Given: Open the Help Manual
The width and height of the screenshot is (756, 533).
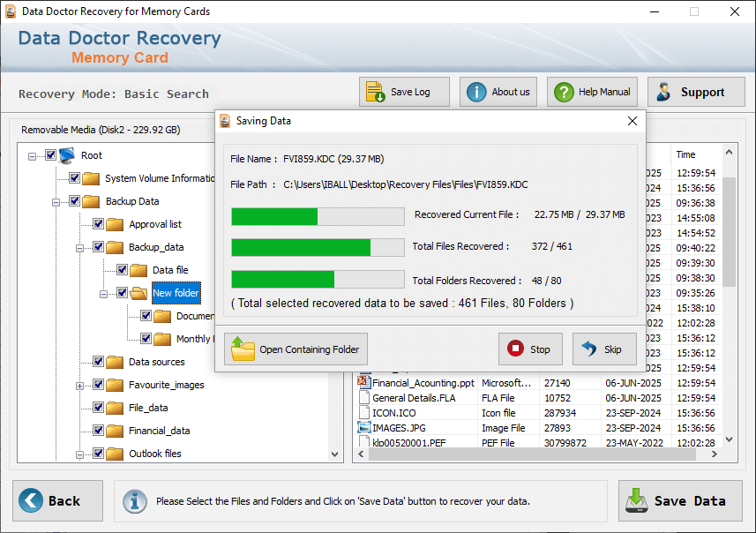Looking at the screenshot, I should (x=592, y=92).
